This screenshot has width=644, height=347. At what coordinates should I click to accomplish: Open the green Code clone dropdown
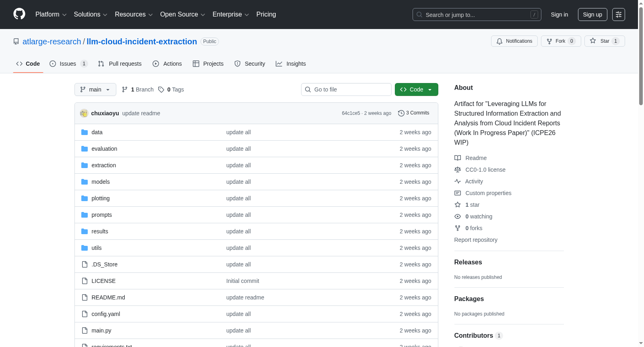417,89
